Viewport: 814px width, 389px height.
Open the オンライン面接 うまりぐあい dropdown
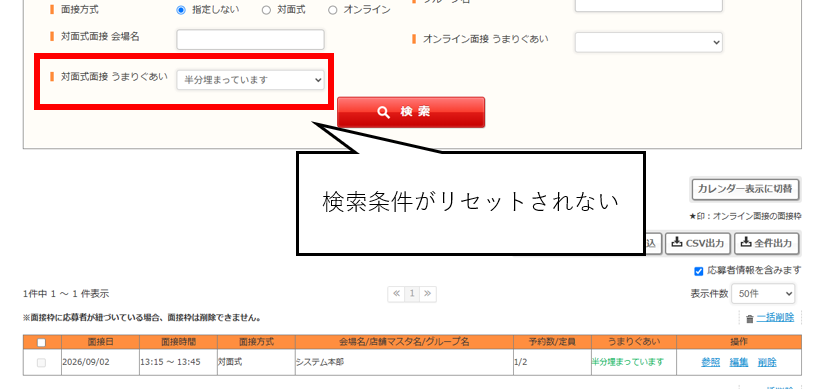[648, 42]
